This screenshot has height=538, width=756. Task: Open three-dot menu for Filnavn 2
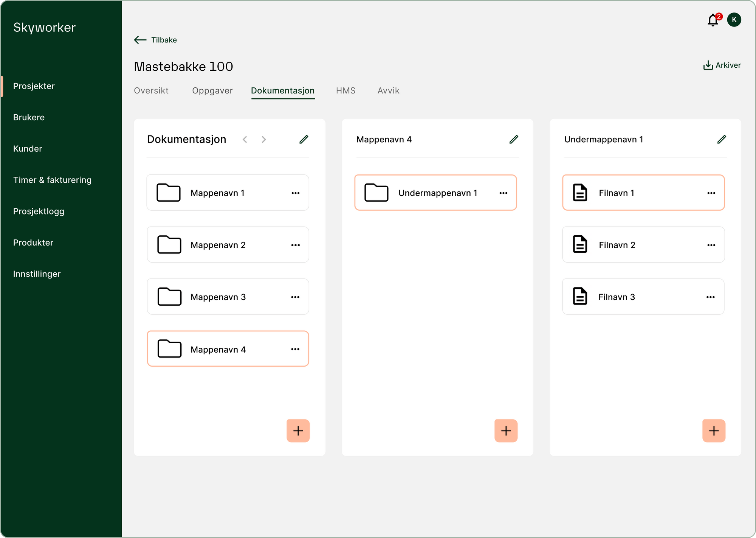tap(711, 245)
